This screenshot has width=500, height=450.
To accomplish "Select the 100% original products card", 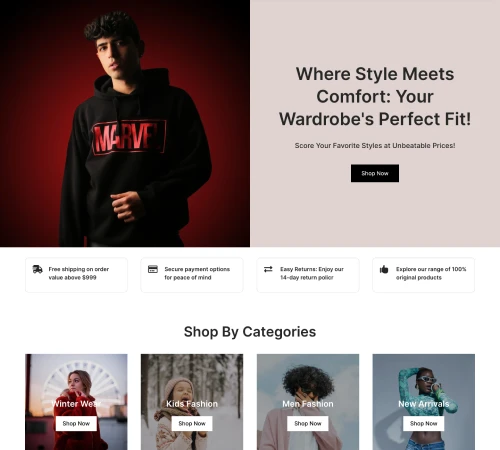I will tap(423, 275).
